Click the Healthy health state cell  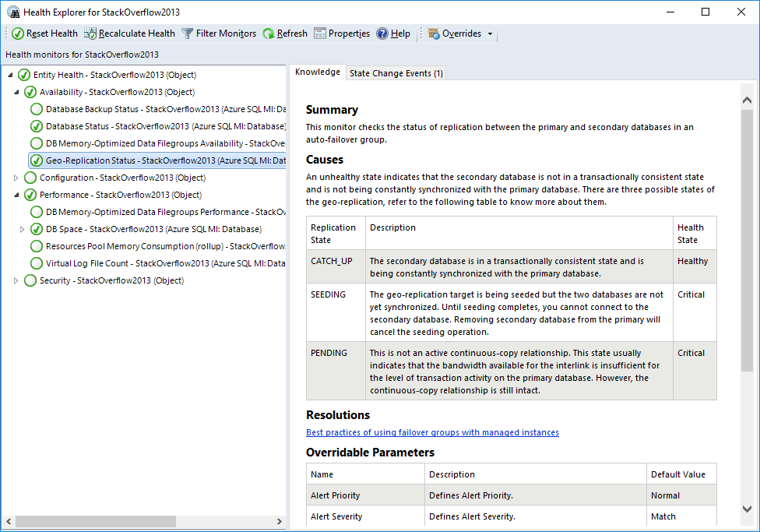(x=695, y=266)
